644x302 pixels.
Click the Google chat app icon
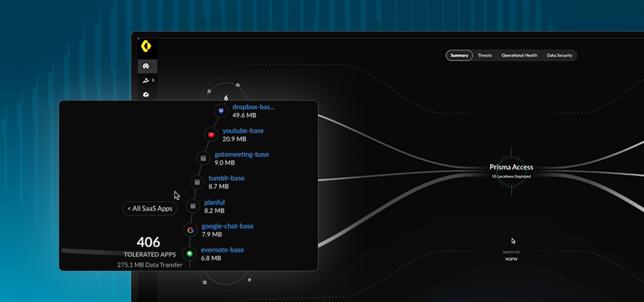click(x=191, y=230)
